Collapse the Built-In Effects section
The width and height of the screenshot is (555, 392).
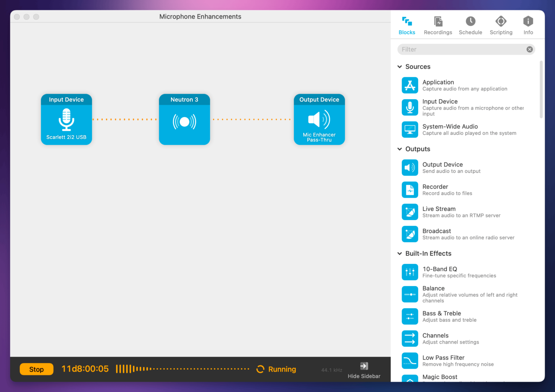click(x=400, y=254)
